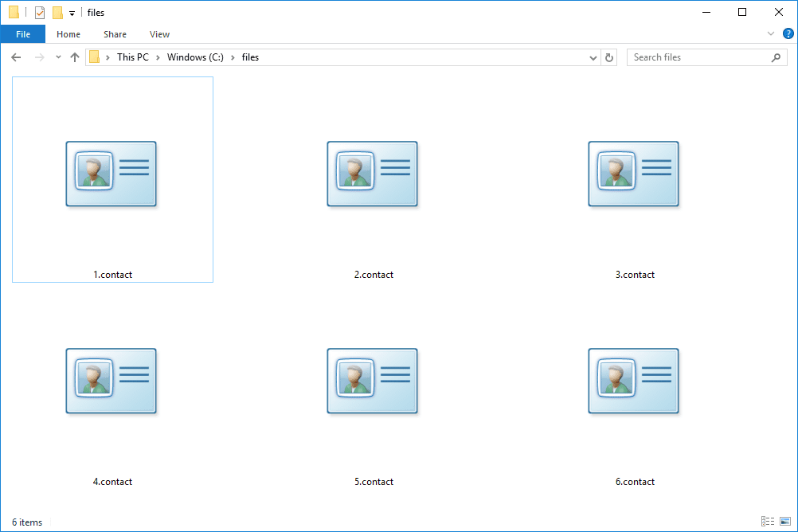Switch to large thumbnails view in status bar
798x532 pixels.
(x=784, y=522)
